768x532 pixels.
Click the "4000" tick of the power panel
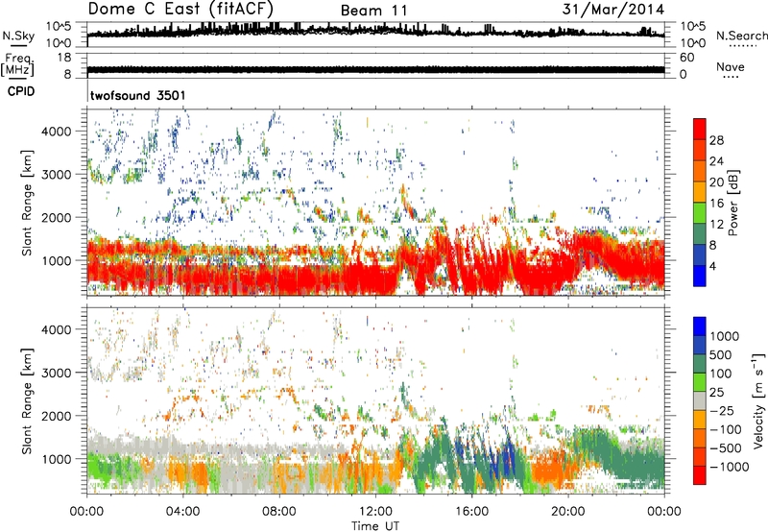pyautogui.click(x=57, y=132)
